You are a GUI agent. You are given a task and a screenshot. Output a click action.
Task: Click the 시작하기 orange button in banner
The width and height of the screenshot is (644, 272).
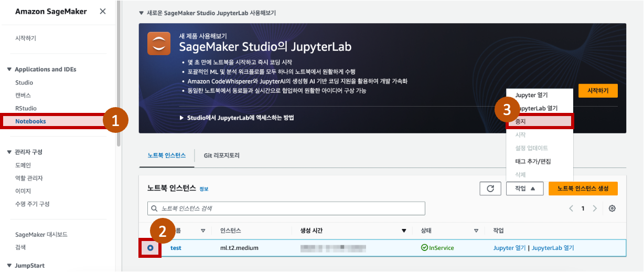598,90
